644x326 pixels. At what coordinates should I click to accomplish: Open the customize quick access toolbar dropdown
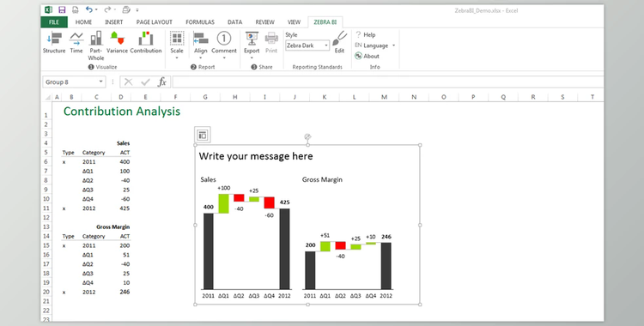coord(137,9)
